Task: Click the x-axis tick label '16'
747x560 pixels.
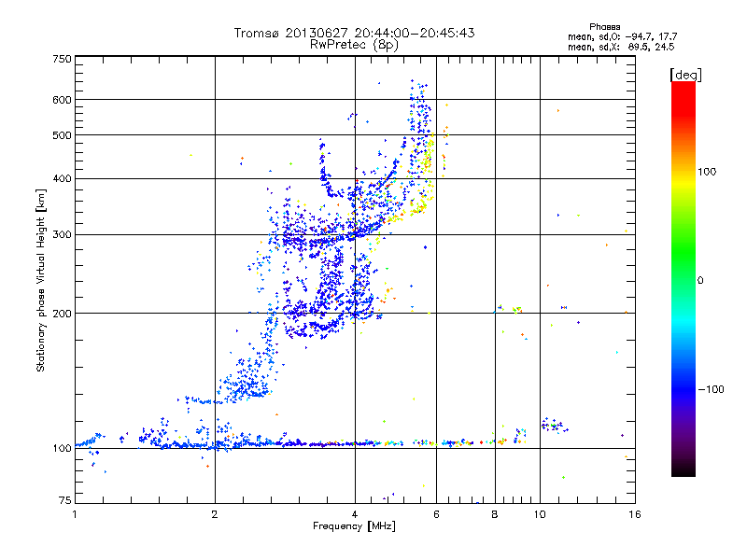Action: tap(635, 514)
